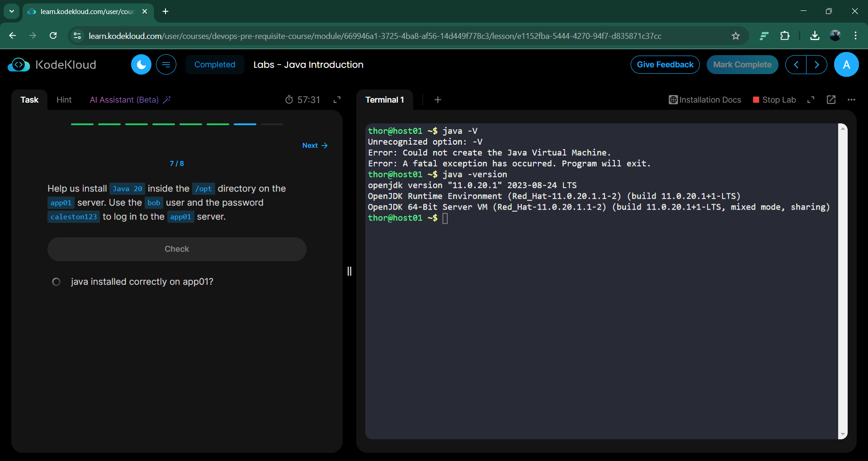Open terminal more options ellipsis

[851, 100]
